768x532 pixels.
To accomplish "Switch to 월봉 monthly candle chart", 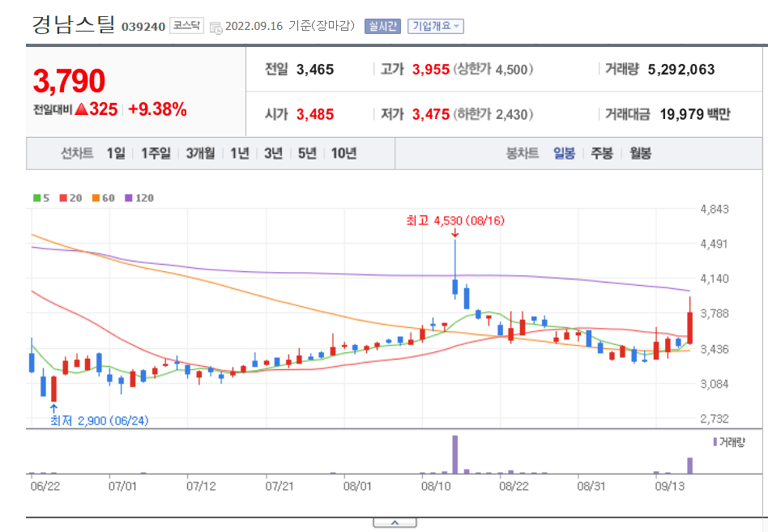I will click(640, 153).
